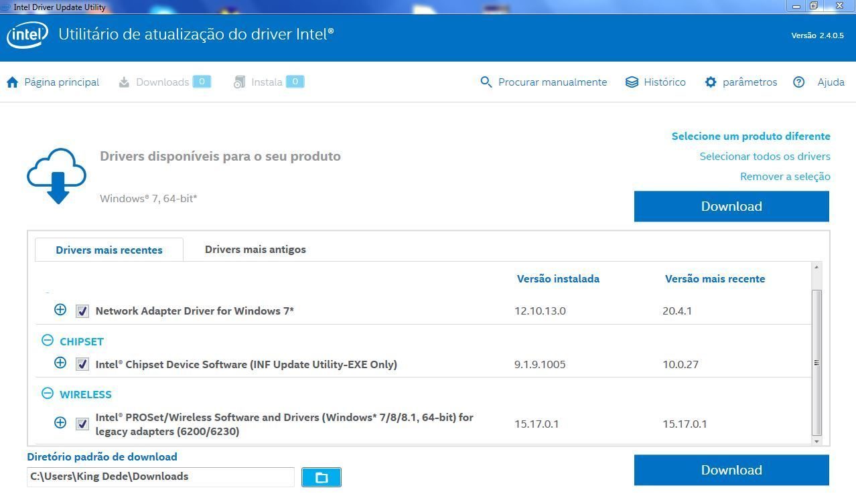Click the CHIPSET category label
The image size is (856, 504).
[82, 341]
